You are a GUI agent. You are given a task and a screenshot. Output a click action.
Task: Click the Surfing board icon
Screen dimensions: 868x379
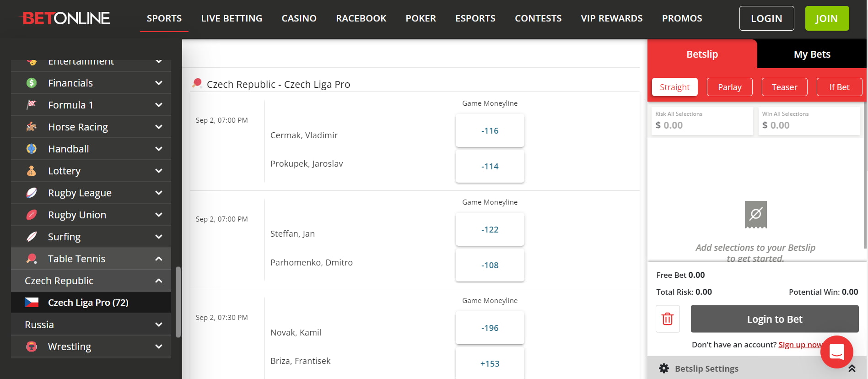point(32,237)
